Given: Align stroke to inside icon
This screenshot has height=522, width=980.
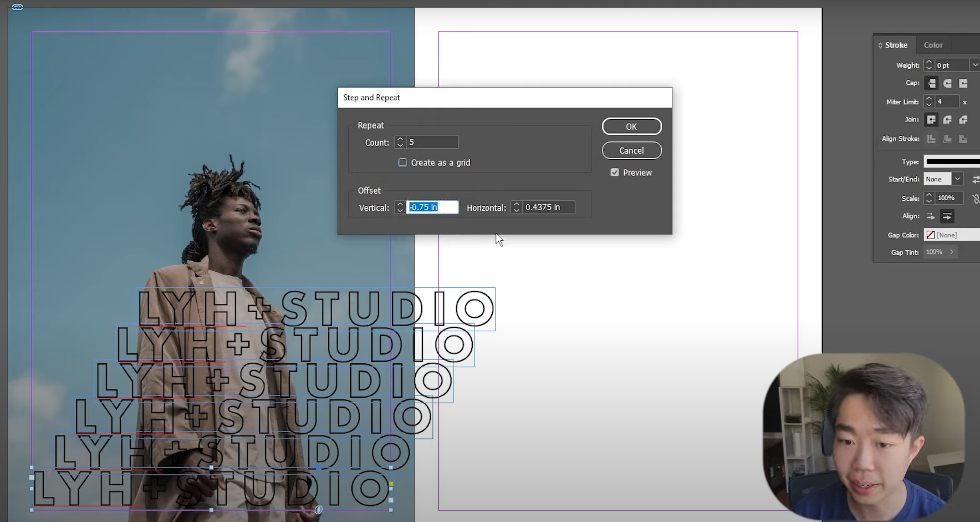Looking at the screenshot, I should 948,139.
